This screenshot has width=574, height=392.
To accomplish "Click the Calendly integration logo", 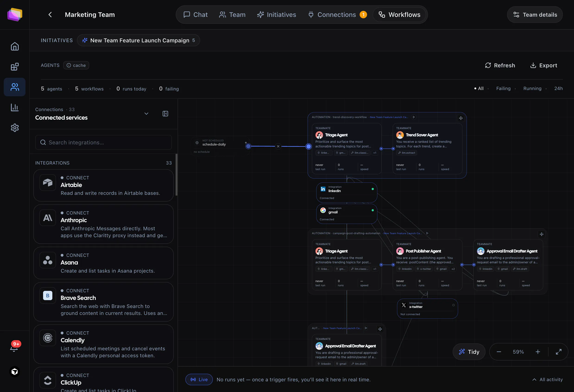I will (x=48, y=338).
